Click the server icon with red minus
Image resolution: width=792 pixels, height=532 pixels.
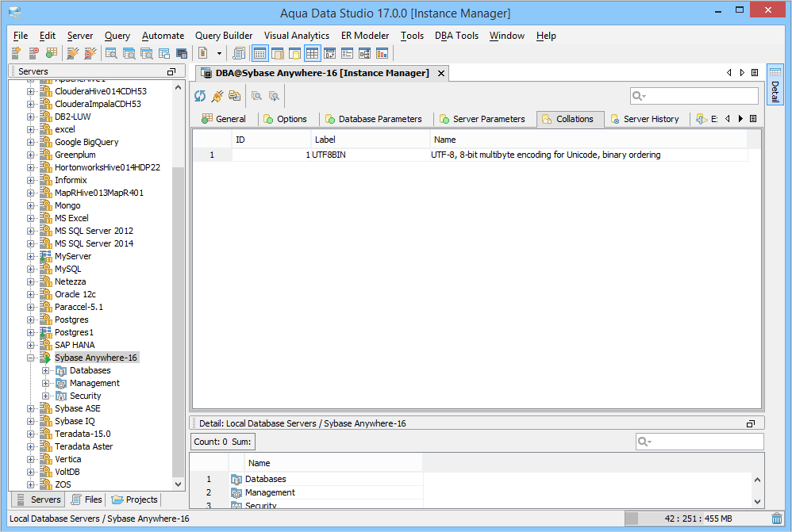pyautogui.click(x=34, y=53)
